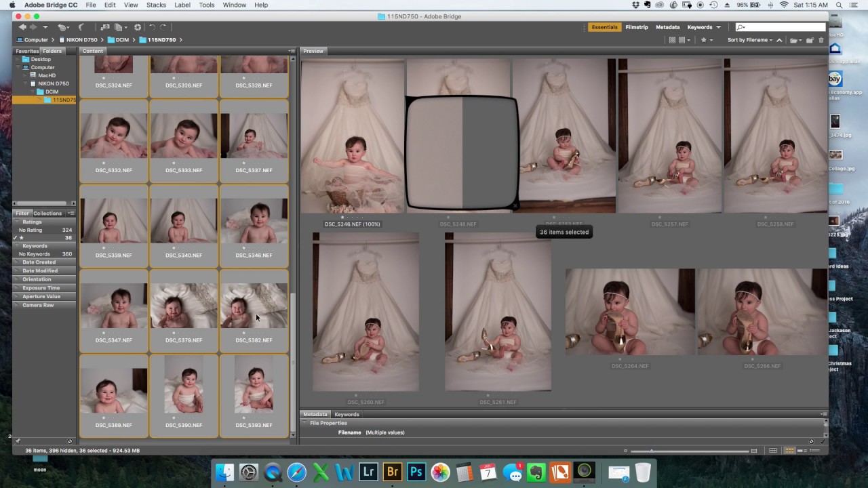Viewport: 868px width, 488px height.
Task: Click Open in Camera Raw icon
Action: click(138, 27)
